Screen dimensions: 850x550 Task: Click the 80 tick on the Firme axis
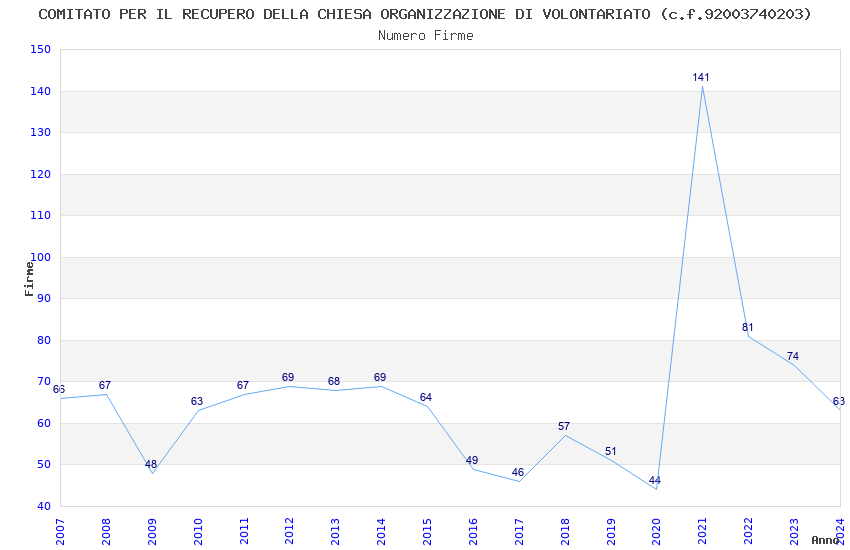pos(44,340)
